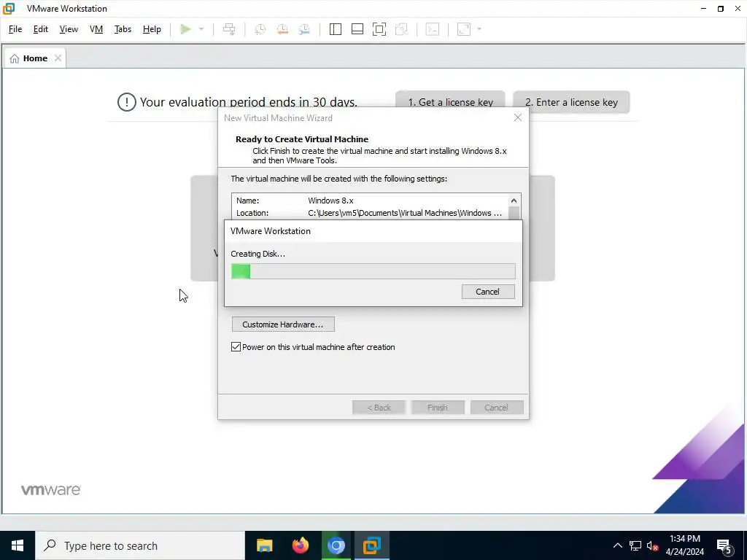Open the Help menu
The image size is (747, 560).
click(152, 29)
